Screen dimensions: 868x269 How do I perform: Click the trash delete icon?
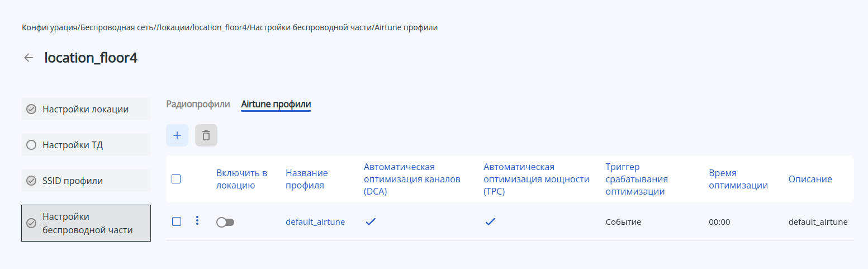coord(206,135)
